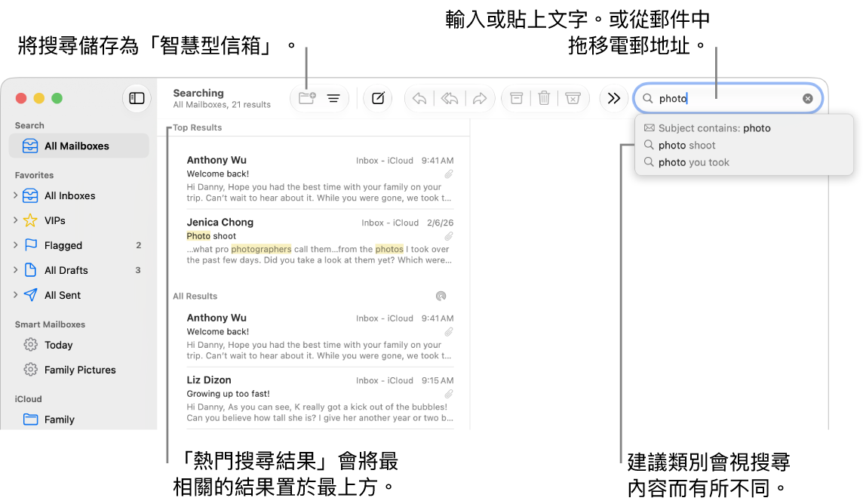Click the red close window button

21,99
